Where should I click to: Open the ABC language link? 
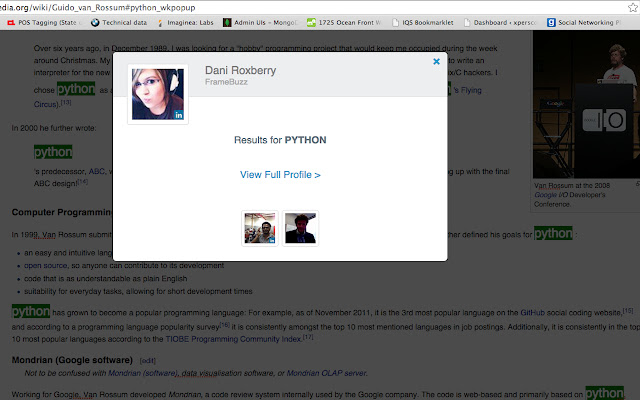tap(97, 171)
